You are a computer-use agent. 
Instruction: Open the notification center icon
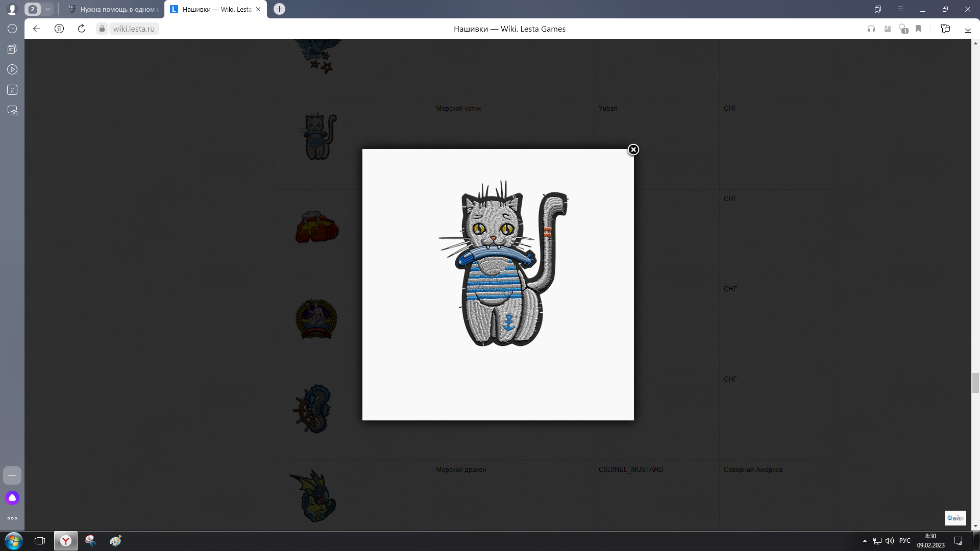click(x=958, y=541)
